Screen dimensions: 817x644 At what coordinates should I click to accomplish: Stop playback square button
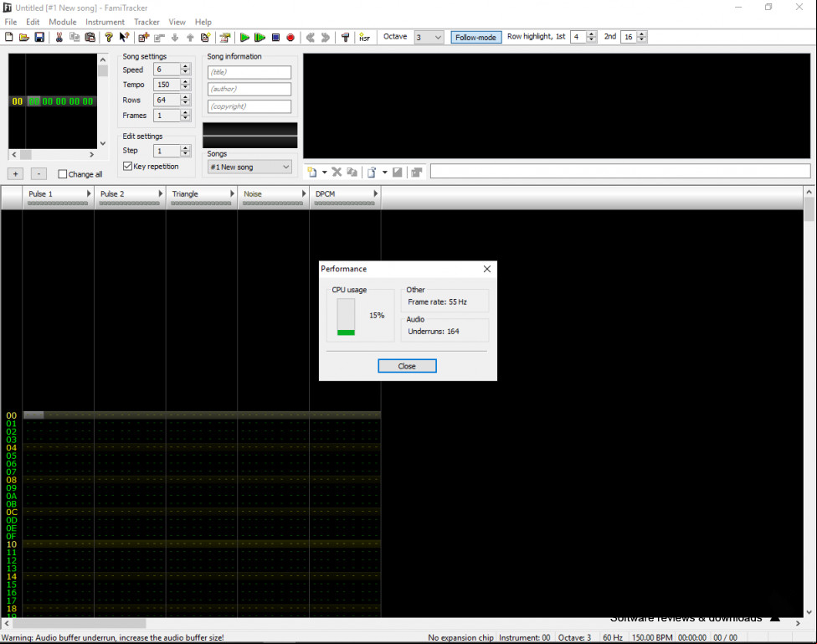coord(275,37)
